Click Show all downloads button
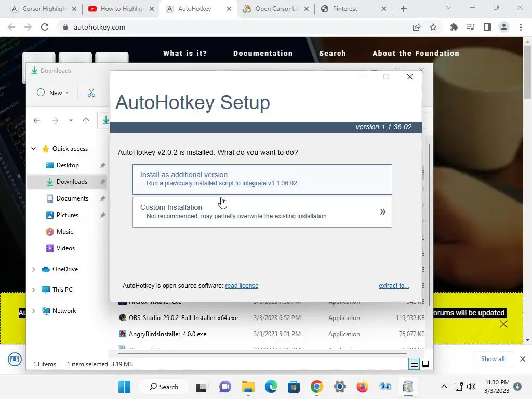 493,359
